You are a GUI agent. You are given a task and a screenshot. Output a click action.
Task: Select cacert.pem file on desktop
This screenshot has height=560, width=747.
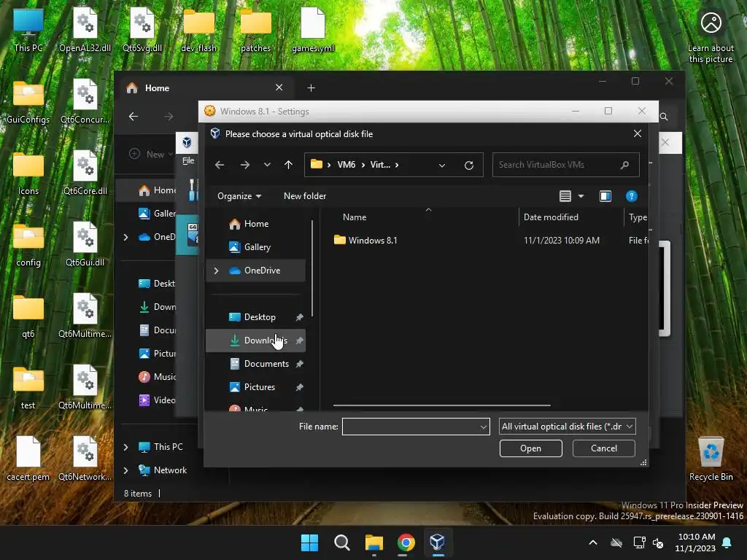pyautogui.click(x=28, y=459)
